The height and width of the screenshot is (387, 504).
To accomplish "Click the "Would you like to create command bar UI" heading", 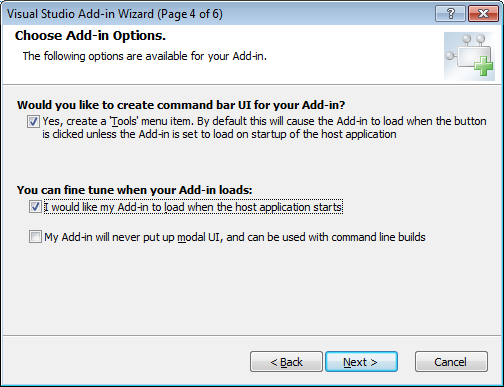I will click(x=181, y=105).
